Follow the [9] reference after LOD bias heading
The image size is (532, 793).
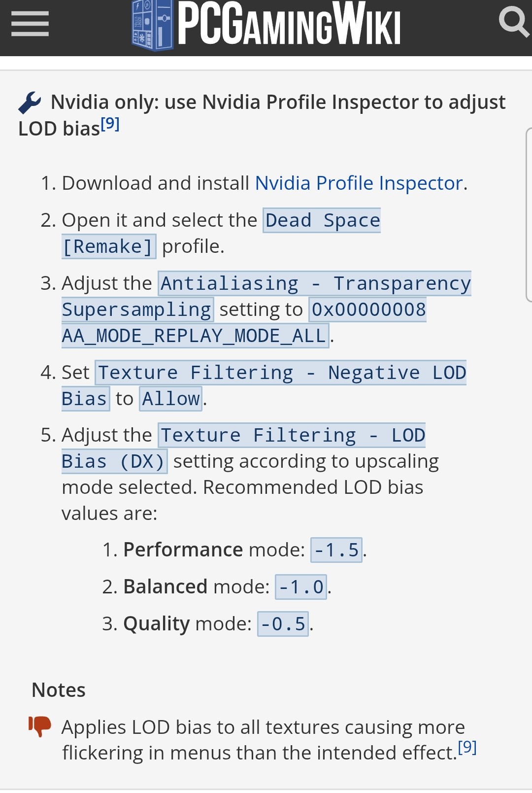click(110, 124)
